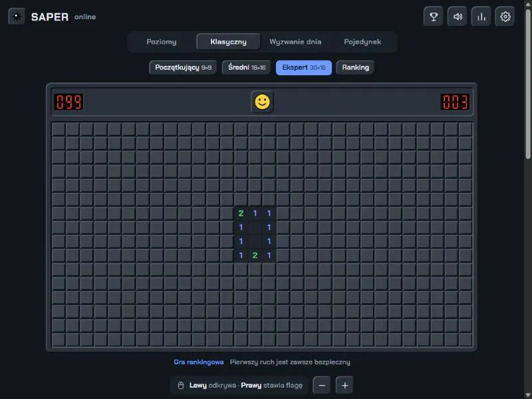
Task: Zoom in board with plus button
Action: coord(344,386)
